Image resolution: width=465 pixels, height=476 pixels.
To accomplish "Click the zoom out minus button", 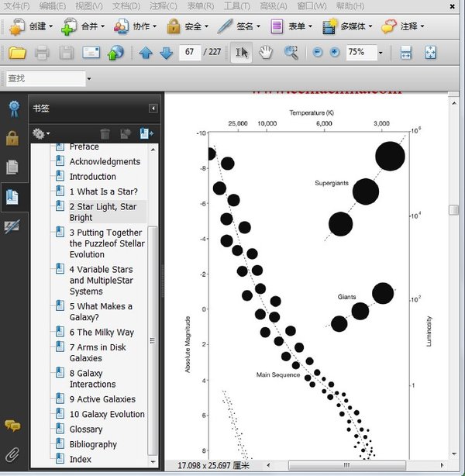I will (318, 52).
